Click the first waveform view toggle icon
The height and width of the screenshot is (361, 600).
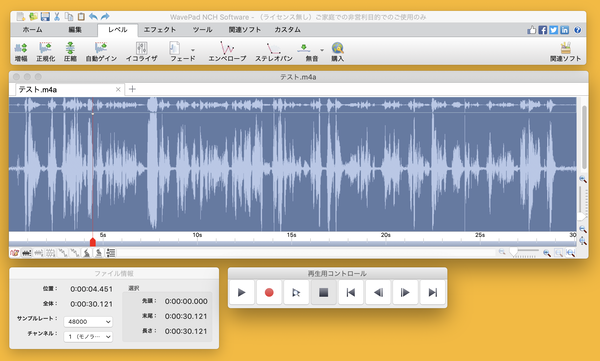point(15,253)
